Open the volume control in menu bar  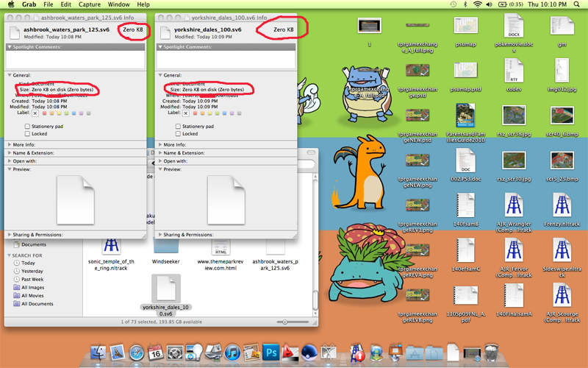(x=489, y=4)
